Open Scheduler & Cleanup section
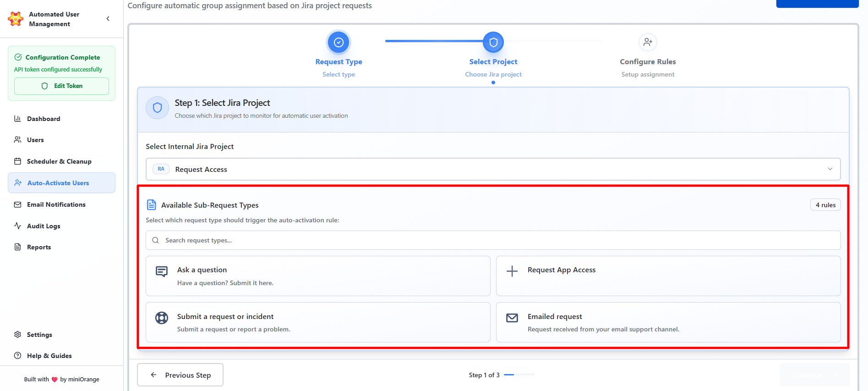The image size is (868, 391). pyautogui.click(x=61, y=161)
